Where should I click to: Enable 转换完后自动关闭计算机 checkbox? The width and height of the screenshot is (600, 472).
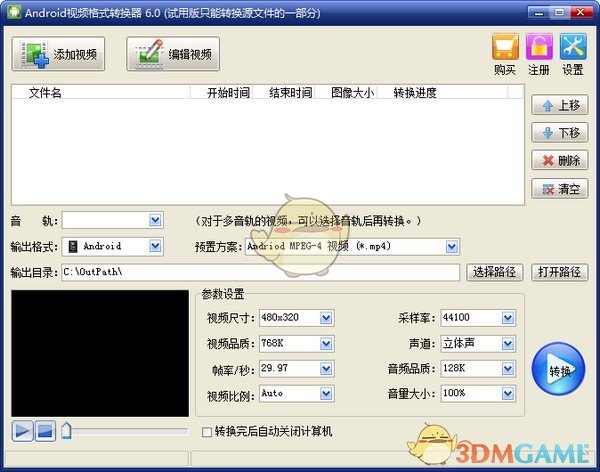207,432
